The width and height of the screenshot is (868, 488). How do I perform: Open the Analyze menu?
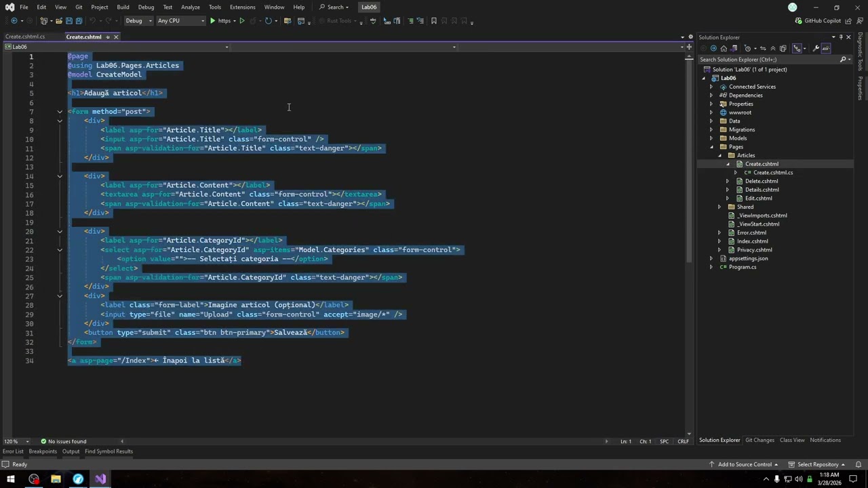point(191,7)
